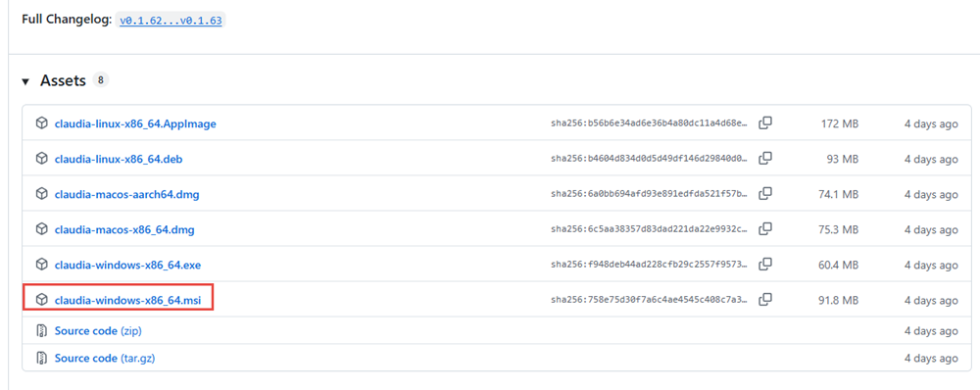The image size is (980, 390).
Task: Copy sha256 of the linux .deb asset
Action: (765, 159)
